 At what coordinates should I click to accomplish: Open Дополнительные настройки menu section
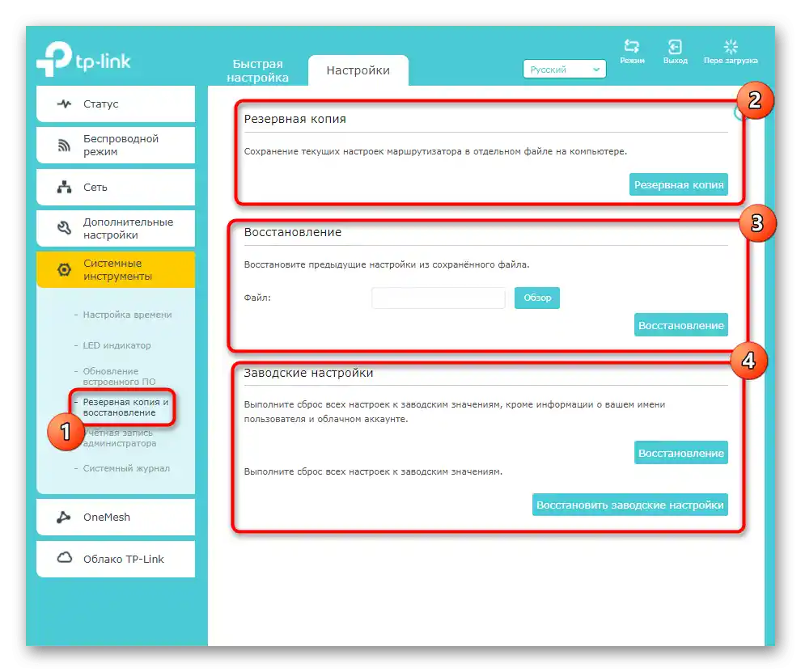click(x=116, y=228)
